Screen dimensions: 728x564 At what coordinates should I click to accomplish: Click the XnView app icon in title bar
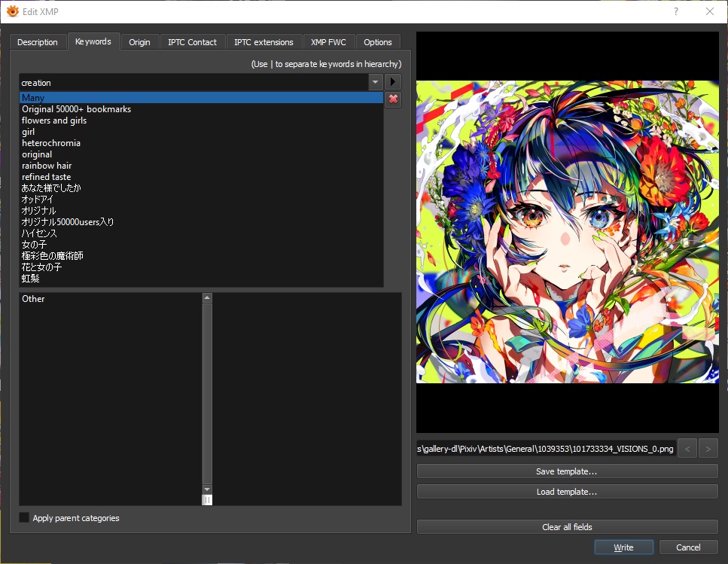[x=12, y=11]
